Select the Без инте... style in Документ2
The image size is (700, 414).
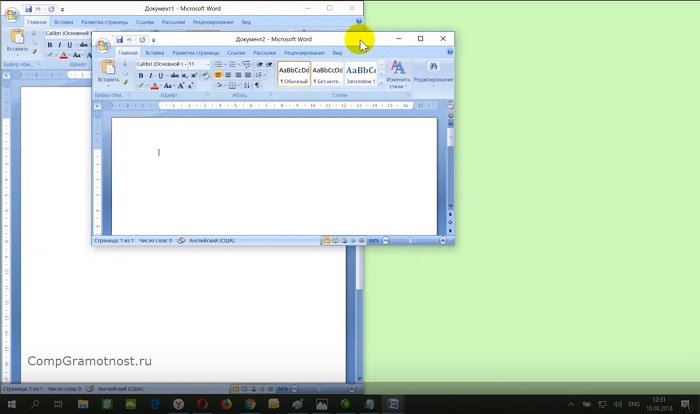coord(327,74)
